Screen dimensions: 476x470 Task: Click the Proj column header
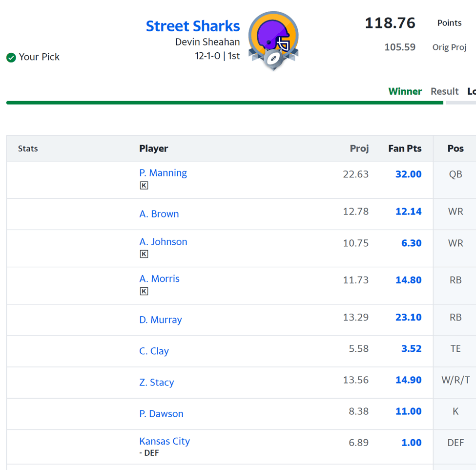pyautogui.click(x=359, y=149)
